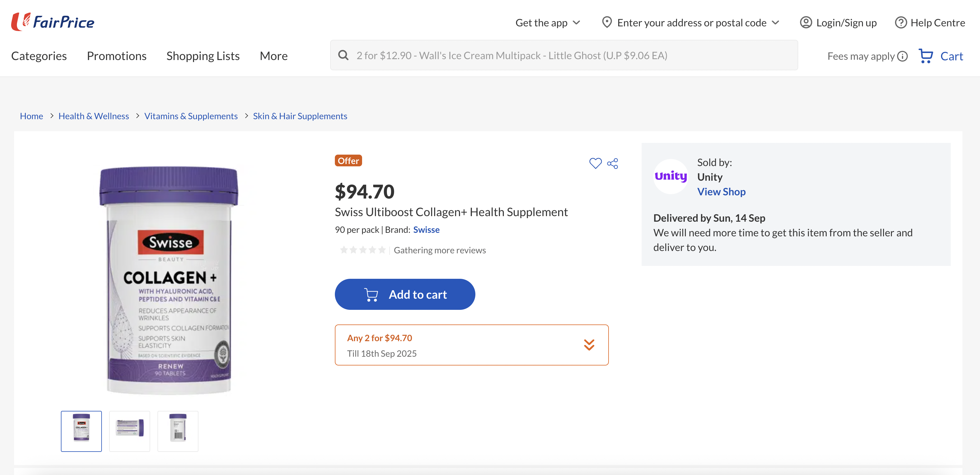Click Add to cart button

pos(405,294)
